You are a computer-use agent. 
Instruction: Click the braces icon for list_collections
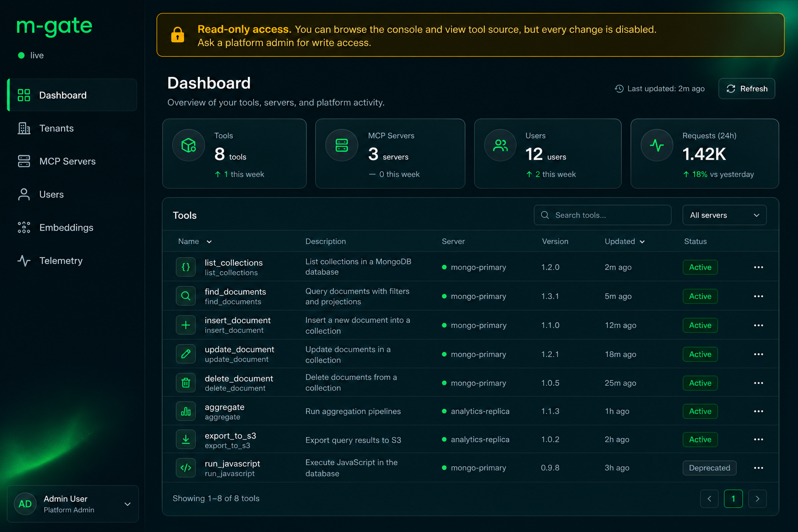[x=185, y=267]
